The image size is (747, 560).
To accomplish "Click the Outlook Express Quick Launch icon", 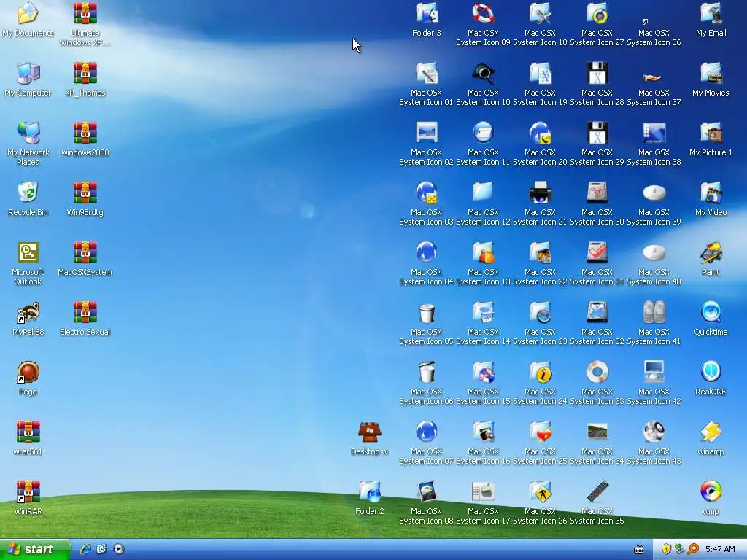I will pos(102,549).
